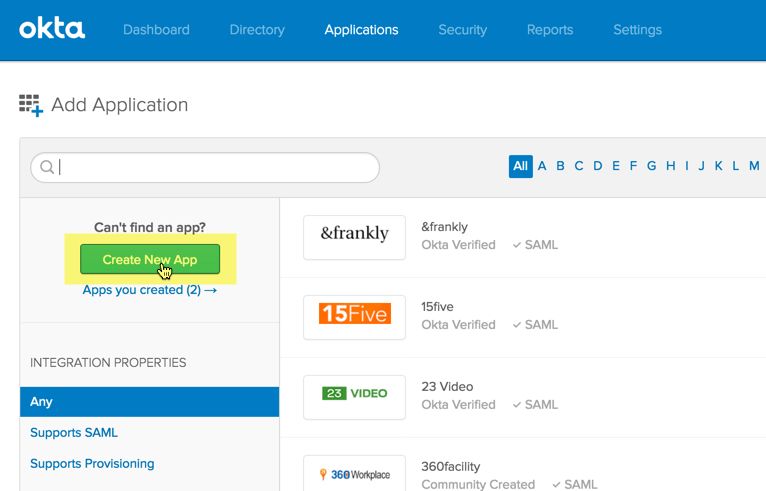Click the Create New App button
The image size is (766, 491).
coord(150,260)
